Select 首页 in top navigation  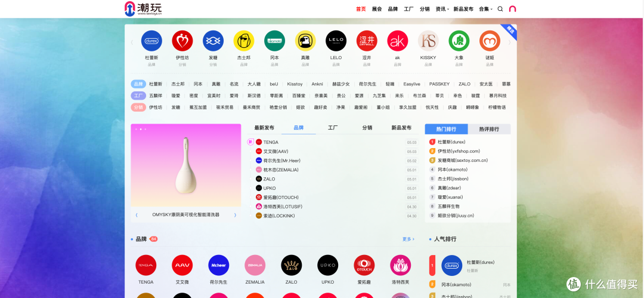coord(361,9)
